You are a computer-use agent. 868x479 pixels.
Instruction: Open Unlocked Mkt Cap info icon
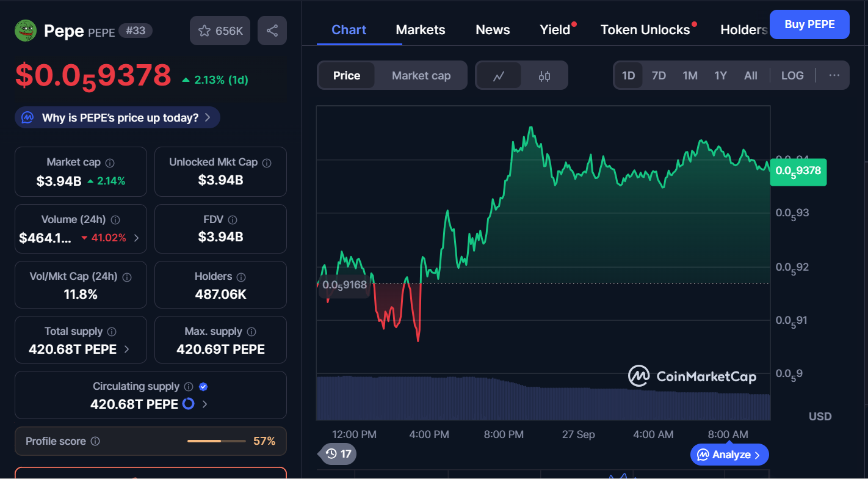coord(267,163)
